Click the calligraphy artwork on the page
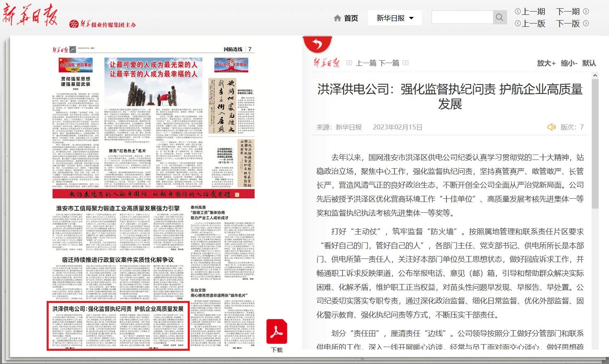609x364 pixels. point(222,106)
